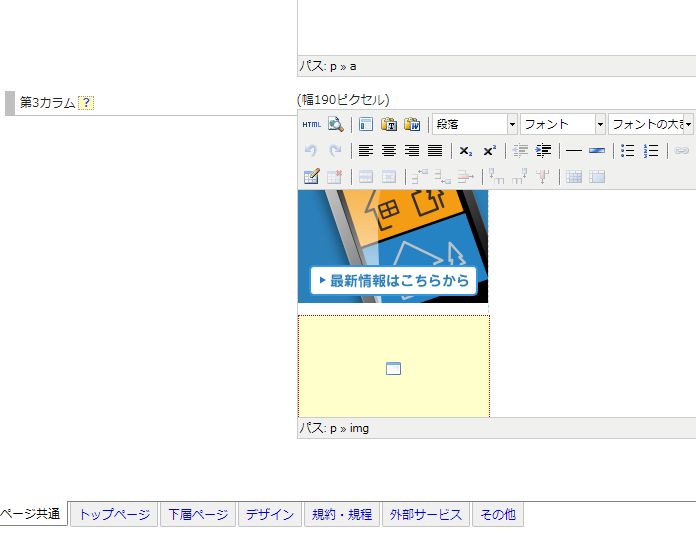Open the 段落 format dropdown
The image size is (696, 540).
(475, 124)
